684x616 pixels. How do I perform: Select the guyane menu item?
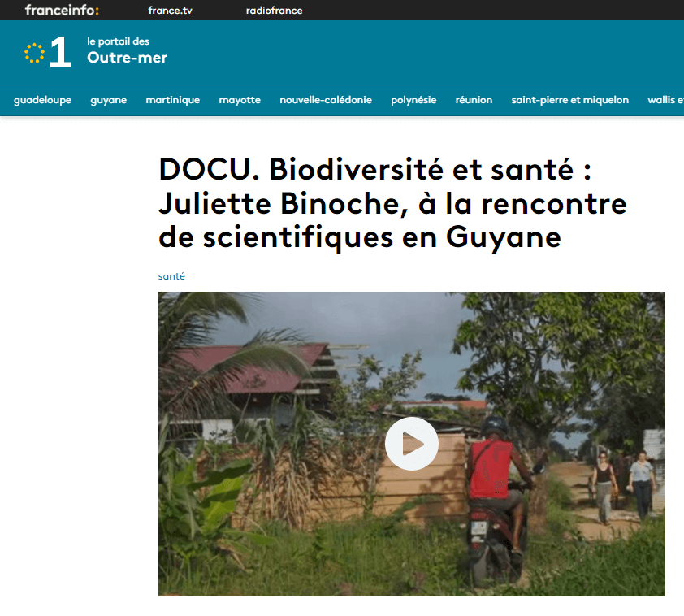pos(109,100)
